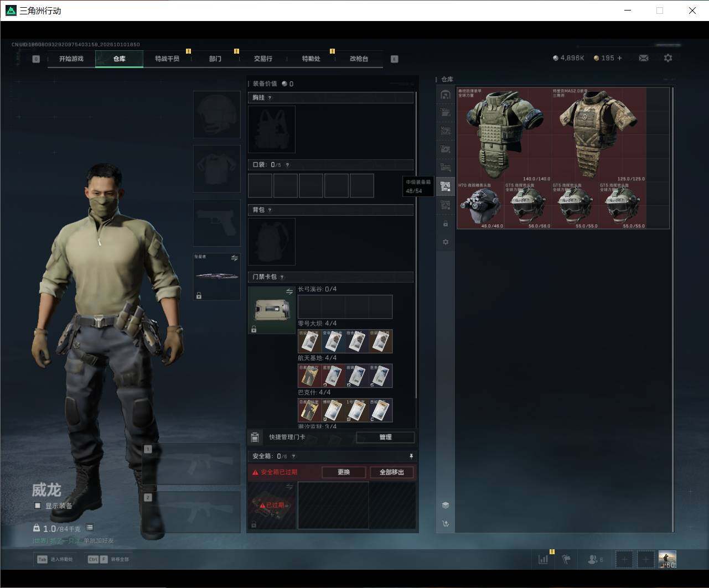Click the empty 胸挂 chest rig slot

[272, 129]
